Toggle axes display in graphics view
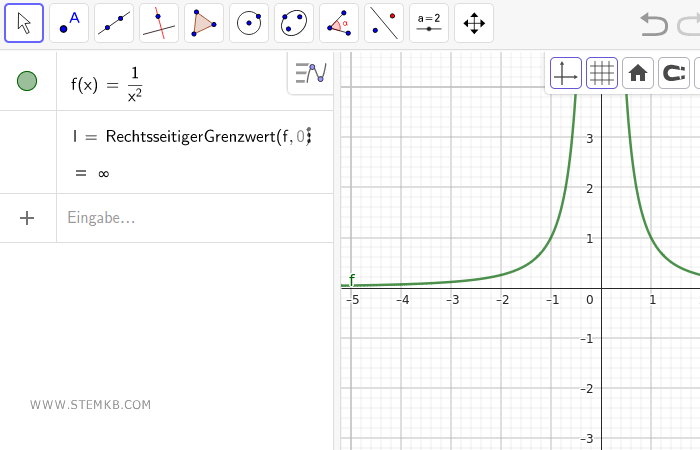The width and height of the screenshot is (700, 450). point(566,73)
